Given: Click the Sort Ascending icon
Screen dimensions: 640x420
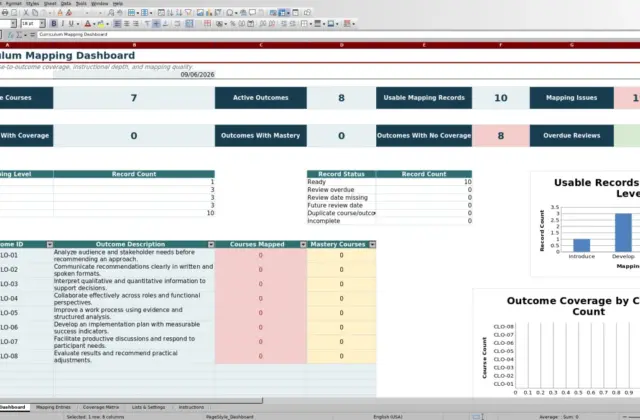Looking at the screenshot, I should click(170, 13).
